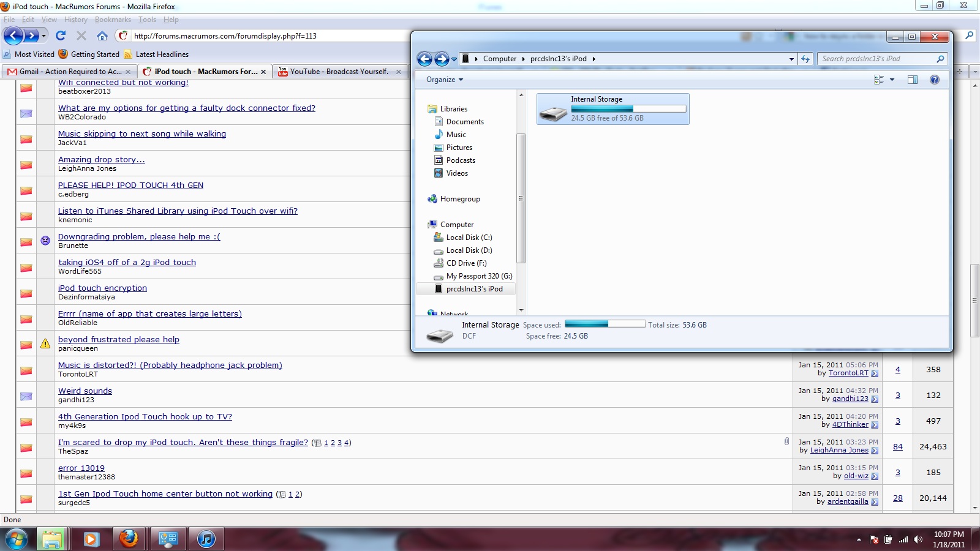Open the volume control in tray
Viewport: 980px width, 551px height.
click(x=918, y=539)
